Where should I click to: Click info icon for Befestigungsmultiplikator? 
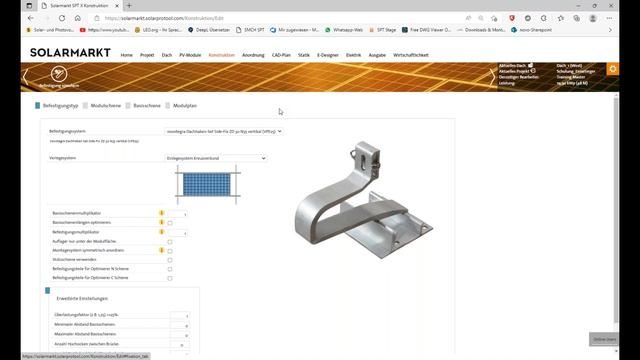click(162, 231)
